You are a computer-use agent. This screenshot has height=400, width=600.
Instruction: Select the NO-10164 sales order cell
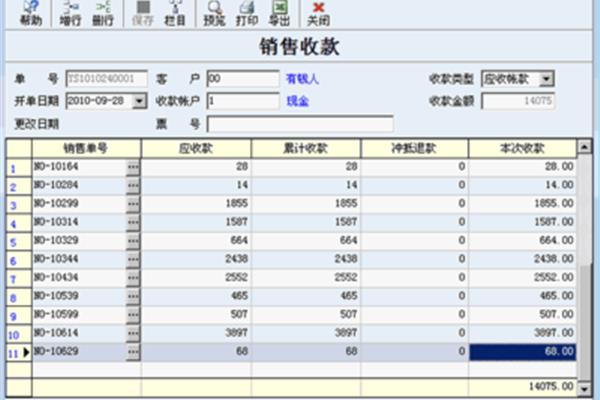(80, 167)
